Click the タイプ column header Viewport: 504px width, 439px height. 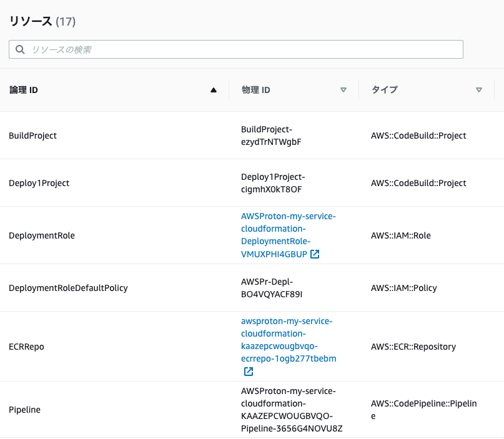pyautogui.click(x=385, y=90)
